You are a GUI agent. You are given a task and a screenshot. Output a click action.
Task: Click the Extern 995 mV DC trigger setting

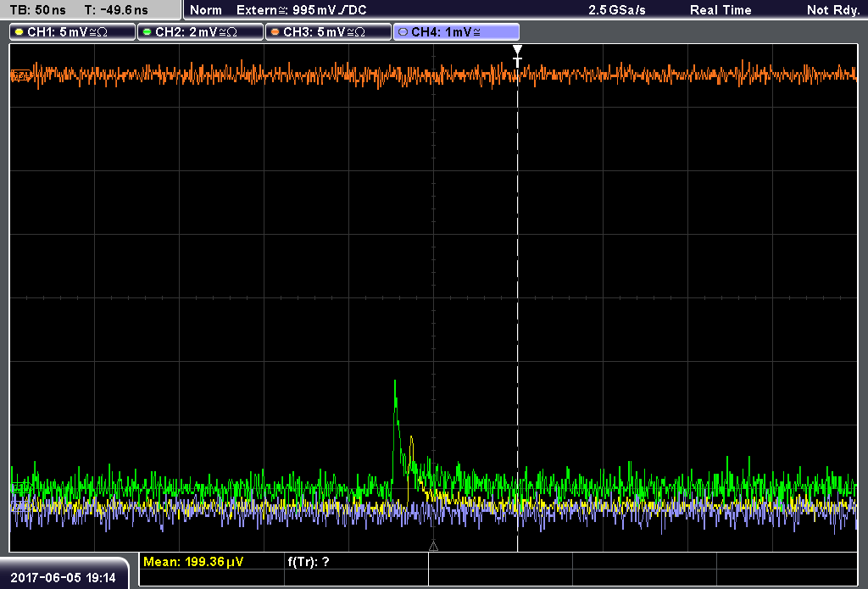[x=302, y=10]
